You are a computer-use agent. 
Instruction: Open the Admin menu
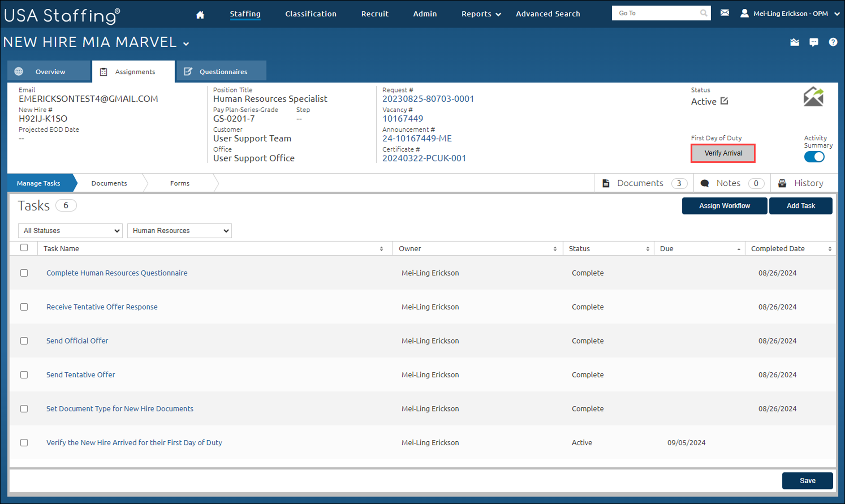(425, 14)
